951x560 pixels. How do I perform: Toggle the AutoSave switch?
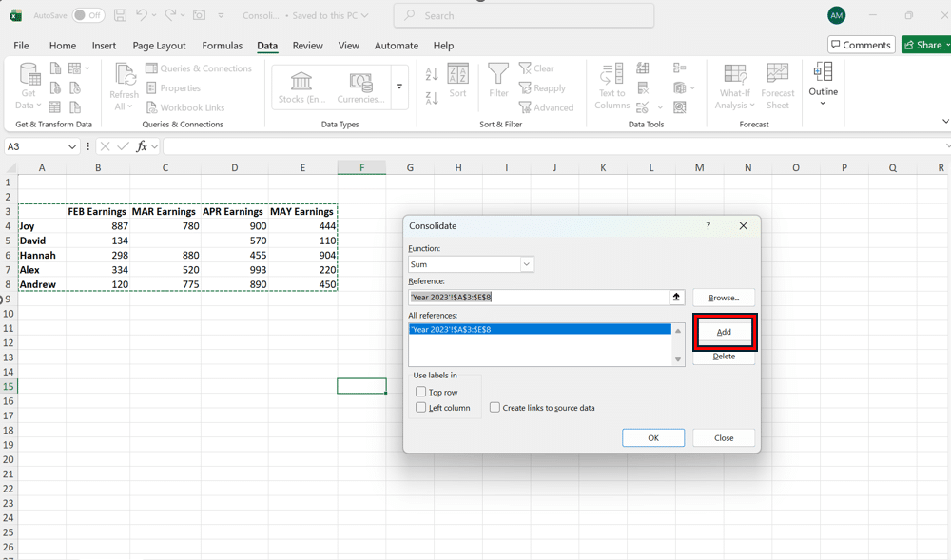click(x=88, y=15)
